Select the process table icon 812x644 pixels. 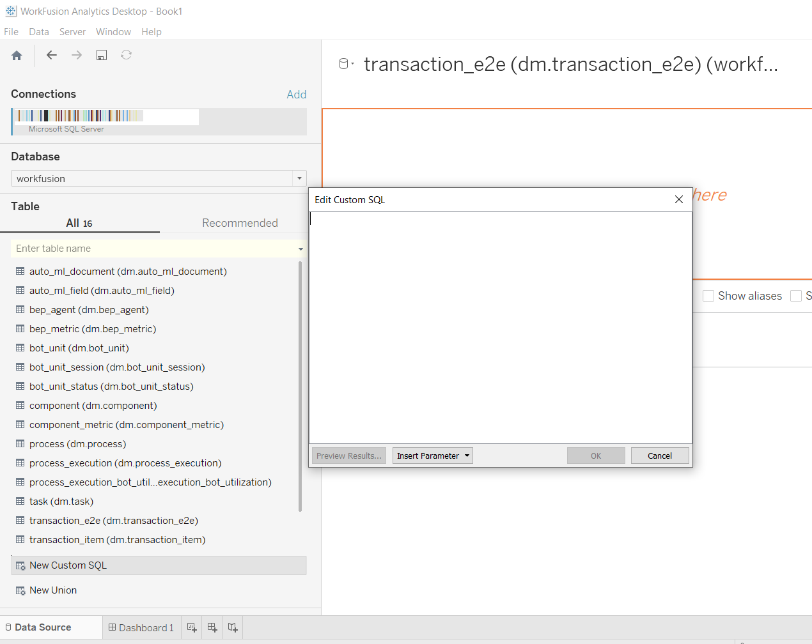click(x=20, y=443)
